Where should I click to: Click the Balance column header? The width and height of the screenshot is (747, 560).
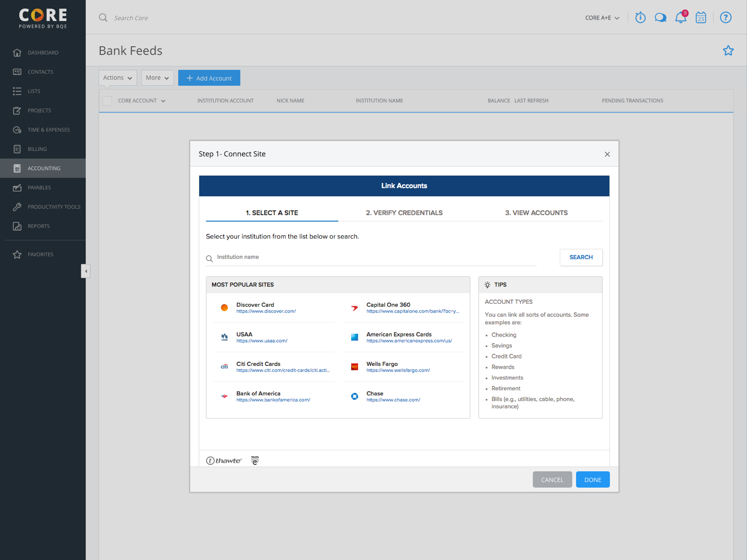pos(499,101)
